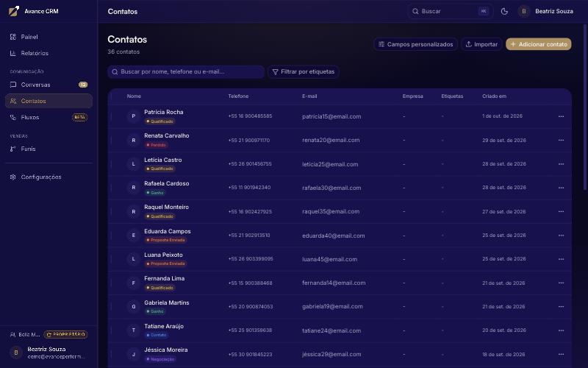Open Conversas in sidebar
The image size is (588, 368).
click(49, 85)
